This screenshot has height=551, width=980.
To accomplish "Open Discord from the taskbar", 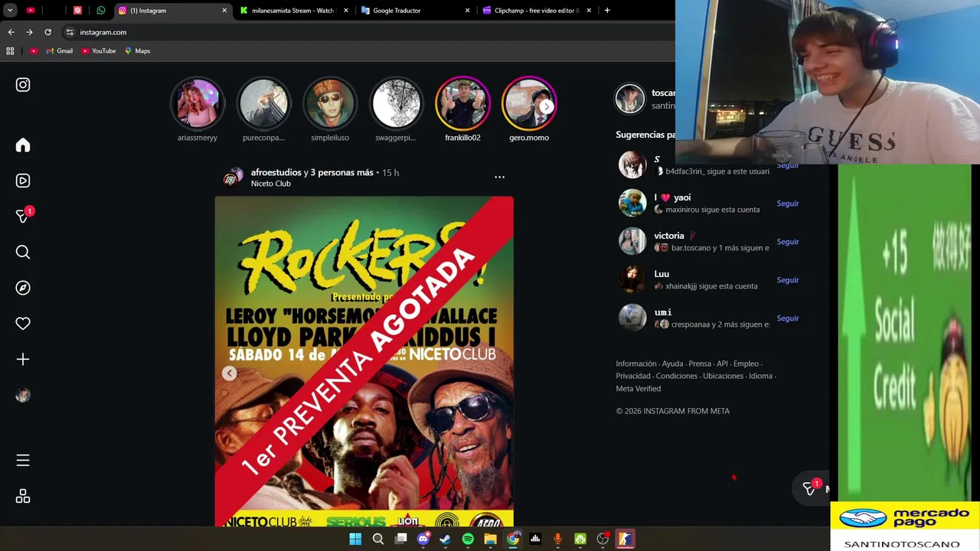I will (x=423, y=539).
